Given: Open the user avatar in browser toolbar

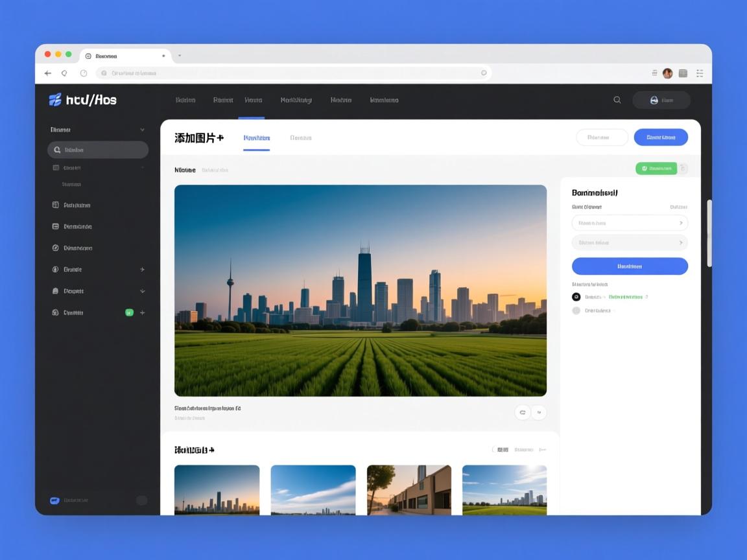Looking at the screenshot, I should [x=667, y=73].
